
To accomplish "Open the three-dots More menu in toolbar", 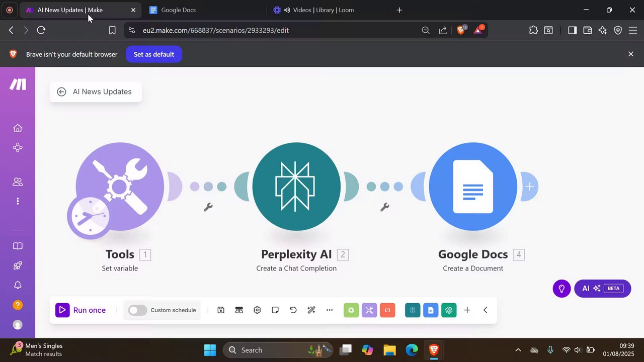I will coord(330,310).
